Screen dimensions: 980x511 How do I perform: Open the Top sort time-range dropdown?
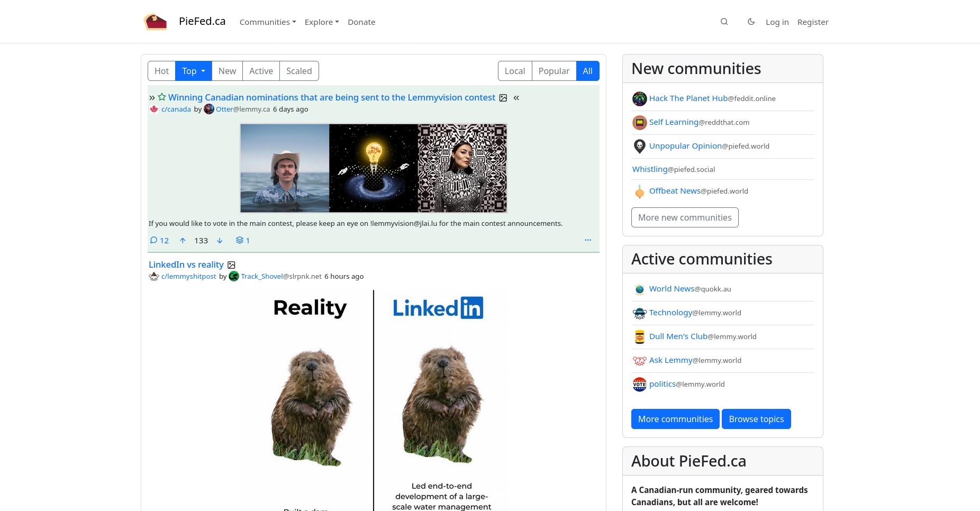coord(193,71)
